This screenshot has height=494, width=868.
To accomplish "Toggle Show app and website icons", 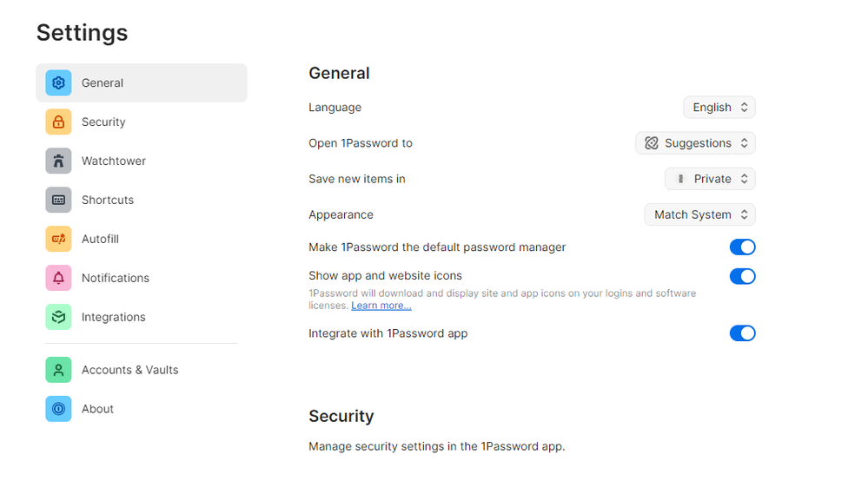I will (742, 277).
